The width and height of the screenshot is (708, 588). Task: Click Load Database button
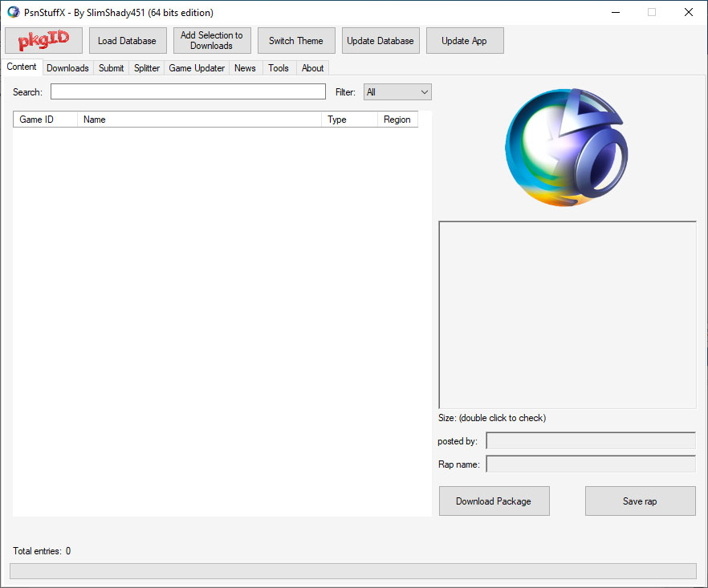[128, 41]
